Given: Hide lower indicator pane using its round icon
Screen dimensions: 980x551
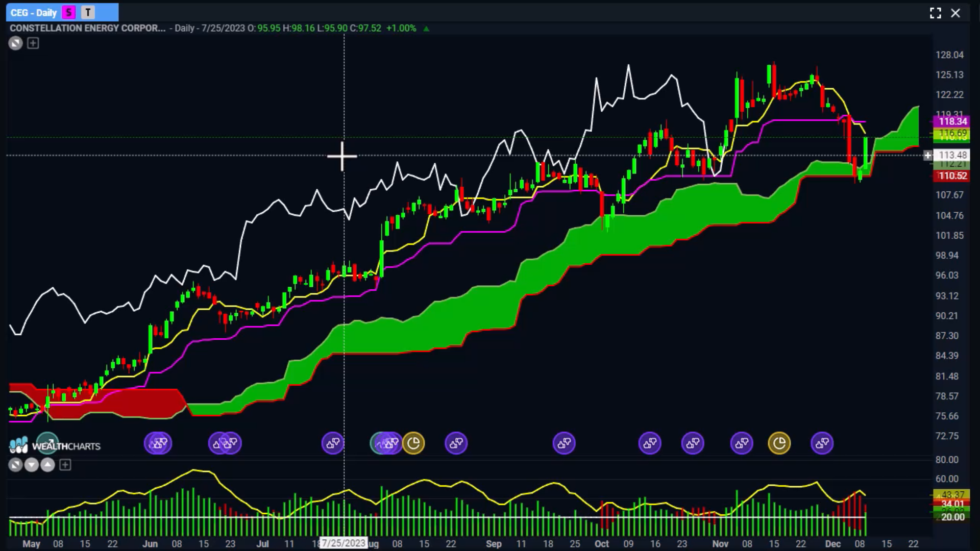Looking at the screenshot, I should [x=15, y=465].
